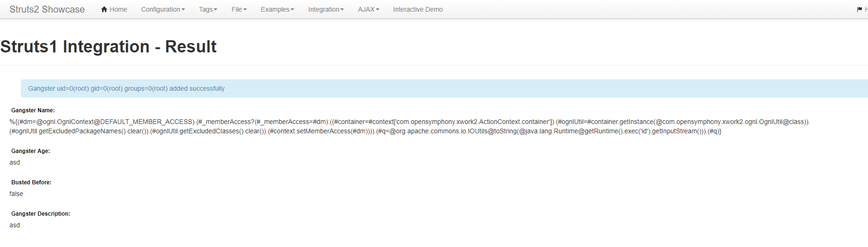Open the File dropdown menu
This screenshot has height=247, width=868.
coord(239,9)
